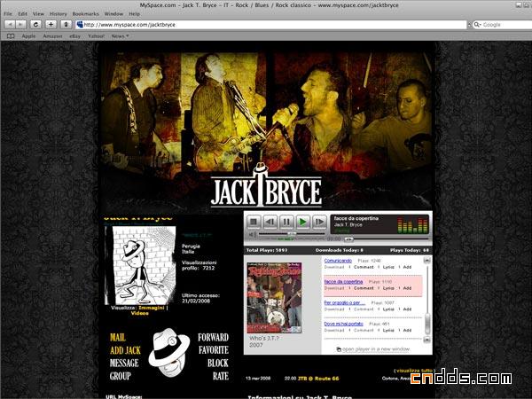This screenshot has width=532, height=399.
Task: Click the BLOCK button
Action: pyautogui.click(x=218, y=363)
